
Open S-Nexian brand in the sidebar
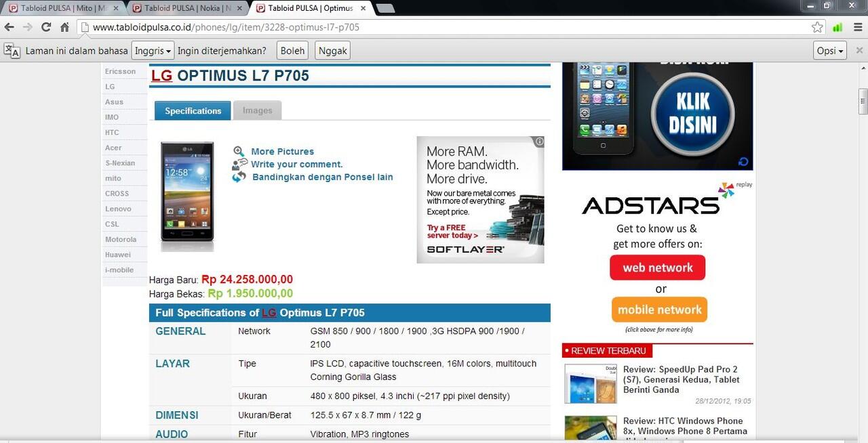[x=120, y=163]
